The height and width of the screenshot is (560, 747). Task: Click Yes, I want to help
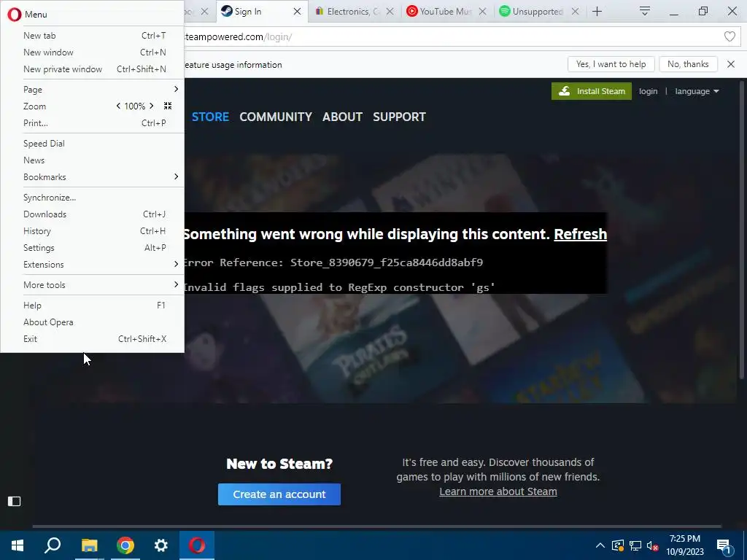click(x=611, y=64)
